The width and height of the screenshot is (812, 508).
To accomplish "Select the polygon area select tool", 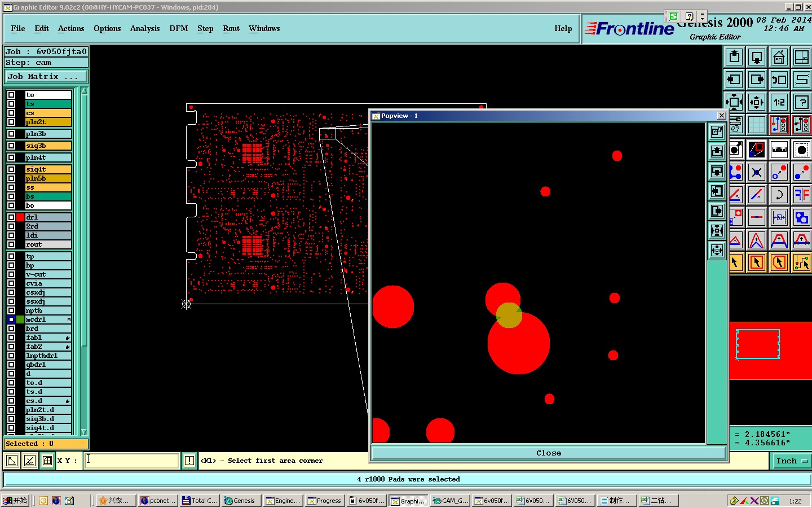I will 779,262.
